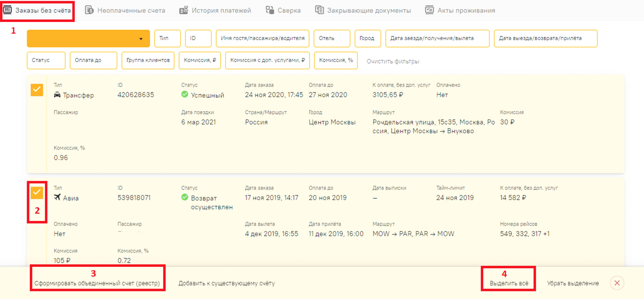The width and height of the screenshot is (644, 299).
Task: Click Сформировать объединенный счет (реестр)
Action: 97,283
